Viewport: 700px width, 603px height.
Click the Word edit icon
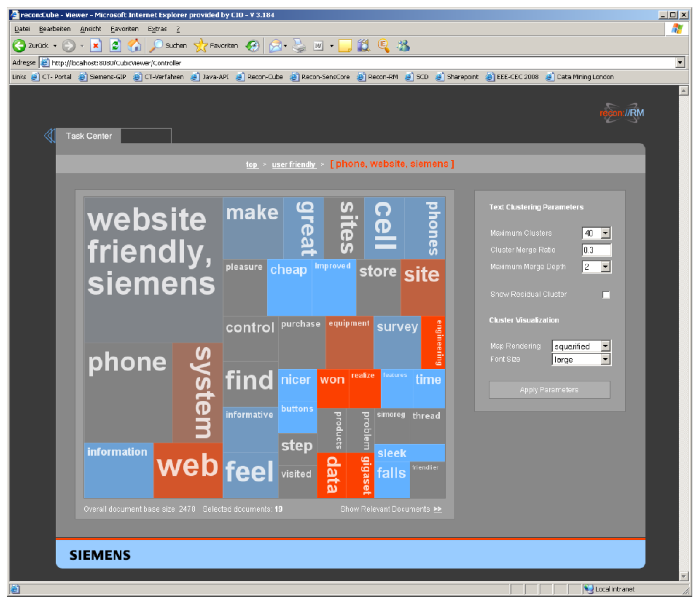coord(319,46)
